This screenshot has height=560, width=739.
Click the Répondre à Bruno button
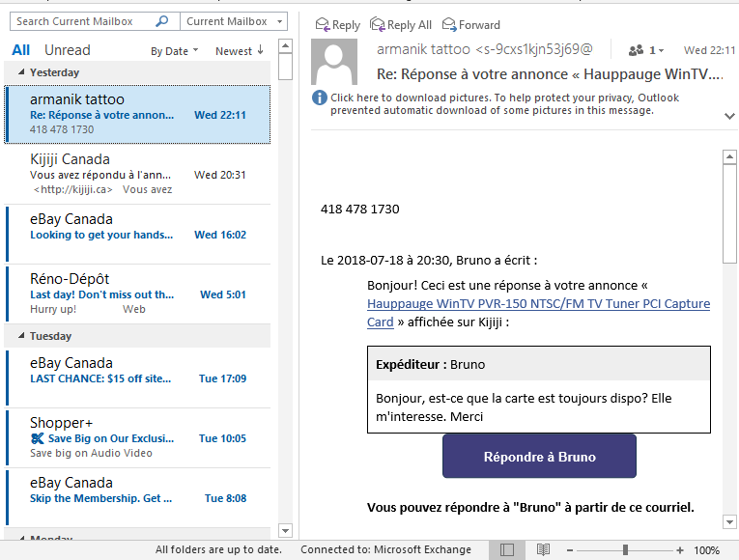539,457
